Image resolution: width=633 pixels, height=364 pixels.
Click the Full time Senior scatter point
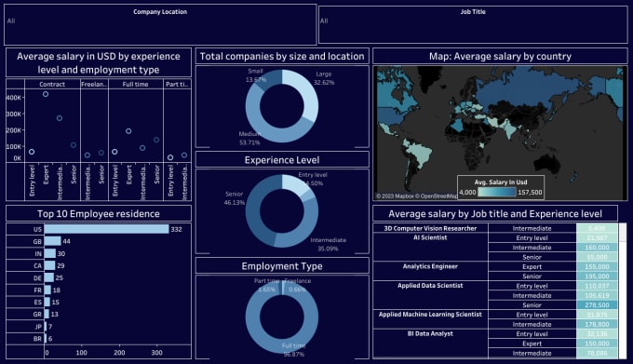click(156, 140)
